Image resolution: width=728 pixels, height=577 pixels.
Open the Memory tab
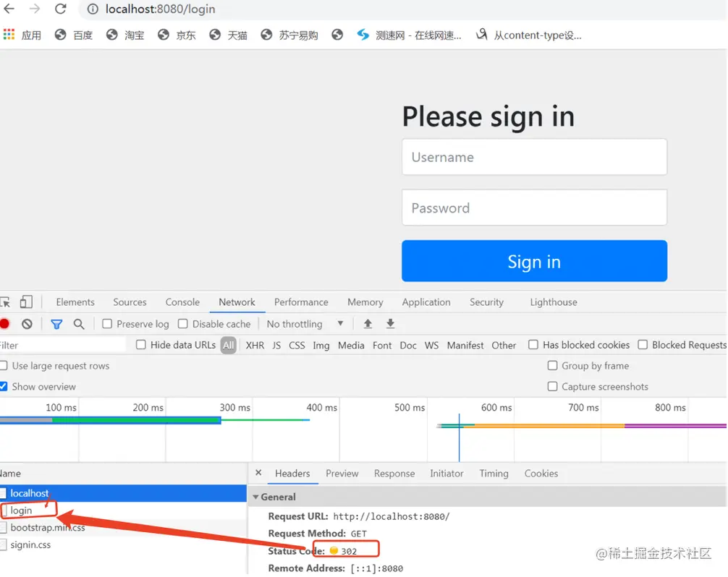365,302
